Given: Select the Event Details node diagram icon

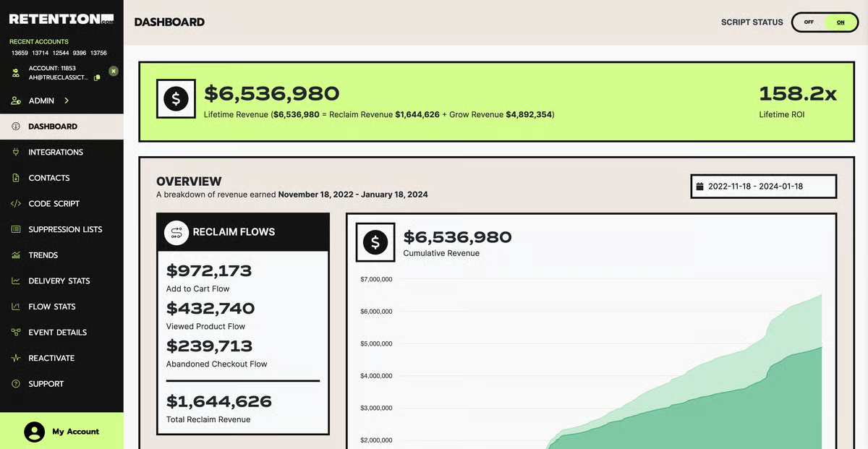Looking at the screenshot, I should pyautogui.click(x=16, y=332).
